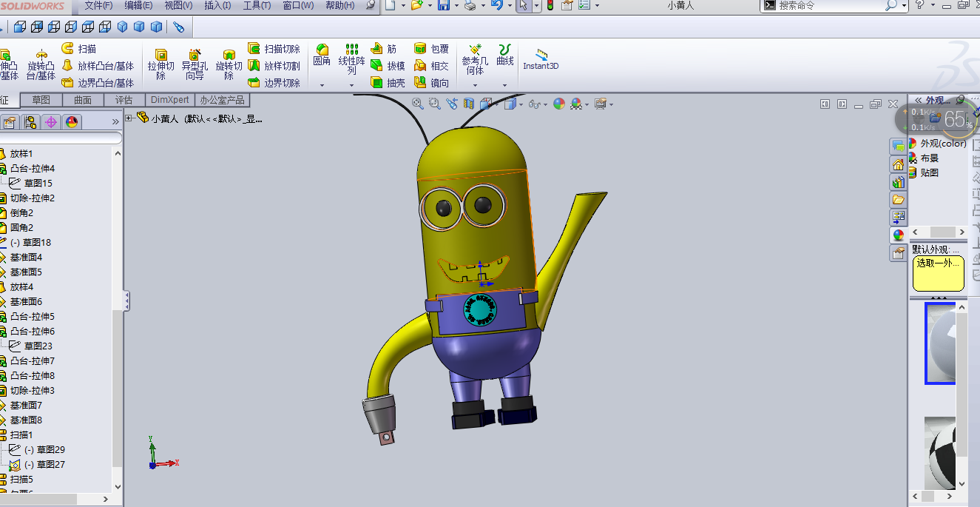980x507 pixels.
Task: Select 边界切除 boundary cut tool
Action: tap(274, 83)
